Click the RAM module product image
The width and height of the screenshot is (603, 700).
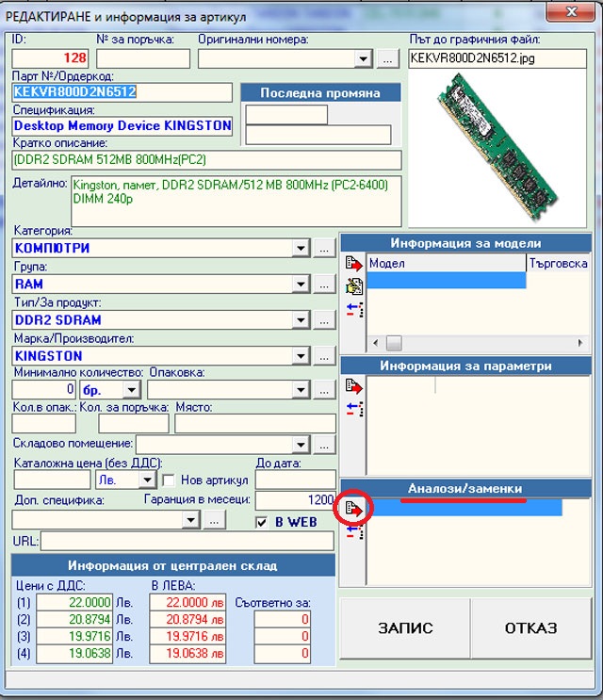[499, 146]
